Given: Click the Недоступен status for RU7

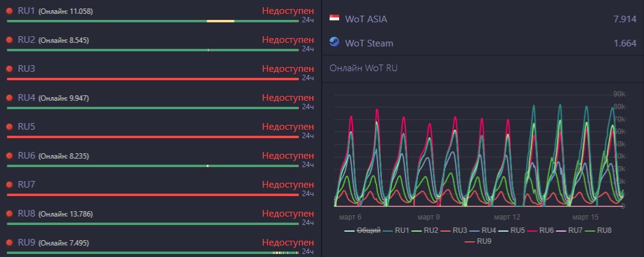Looking at the screenshot, I should click(x=288, y=185).
